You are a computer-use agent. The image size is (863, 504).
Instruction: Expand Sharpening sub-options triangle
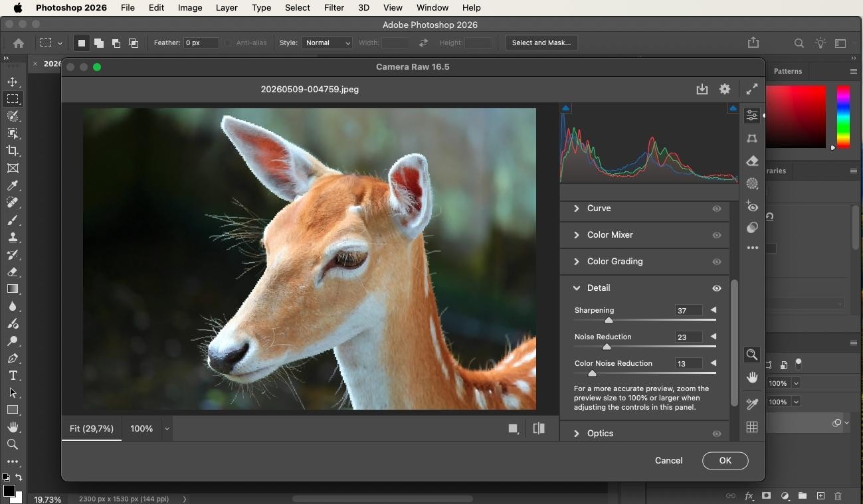[x=714, y=310]
